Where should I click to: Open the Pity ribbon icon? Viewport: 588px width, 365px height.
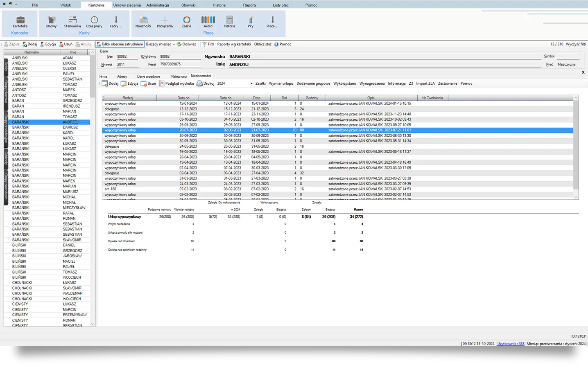pyautogui.click(x=251, y=22)
